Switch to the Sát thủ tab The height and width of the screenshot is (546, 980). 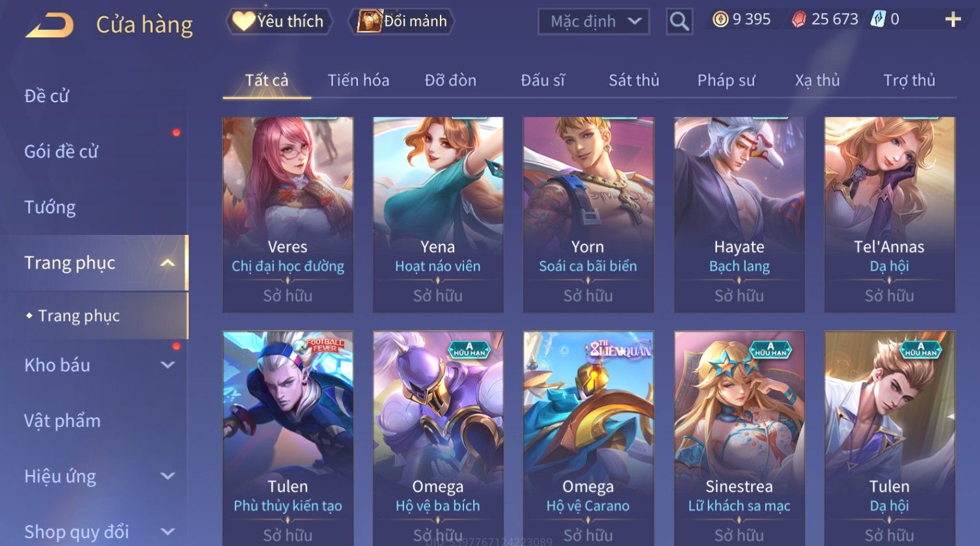click(x=634, y=80)
